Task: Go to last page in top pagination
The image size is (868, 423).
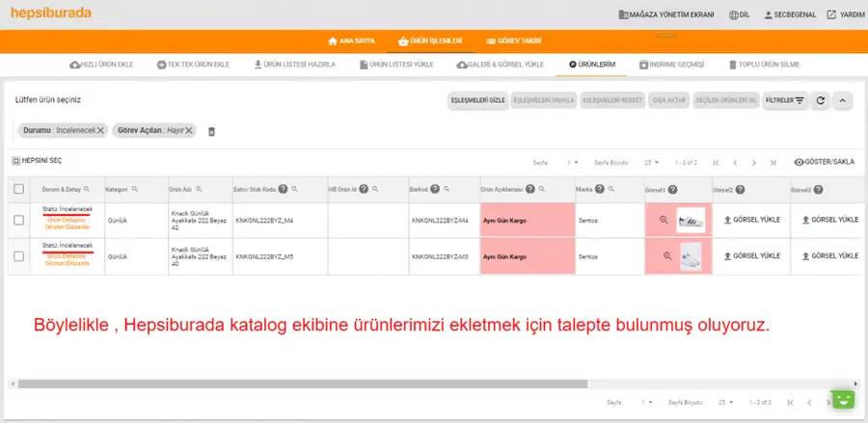Action: (x=773, y=163)
